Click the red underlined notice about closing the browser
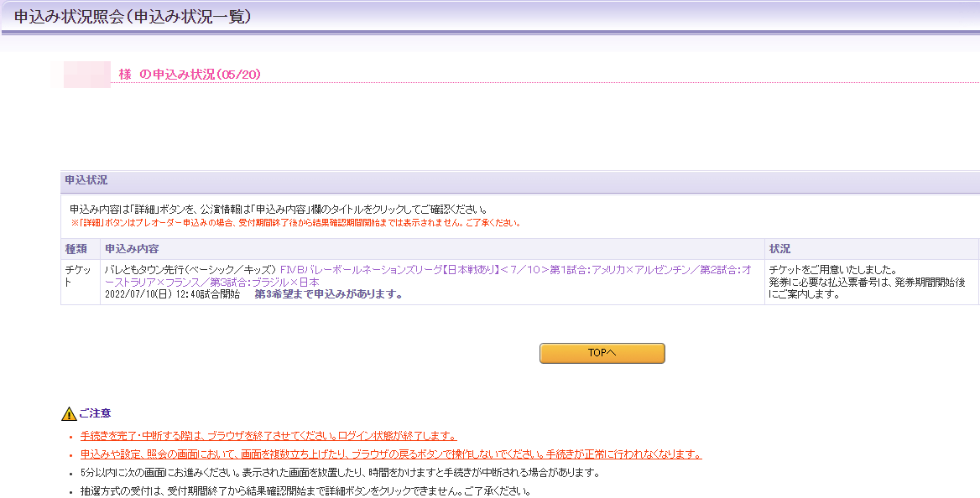Viewport: 980px width, 498px height. (x=268, y=436)
